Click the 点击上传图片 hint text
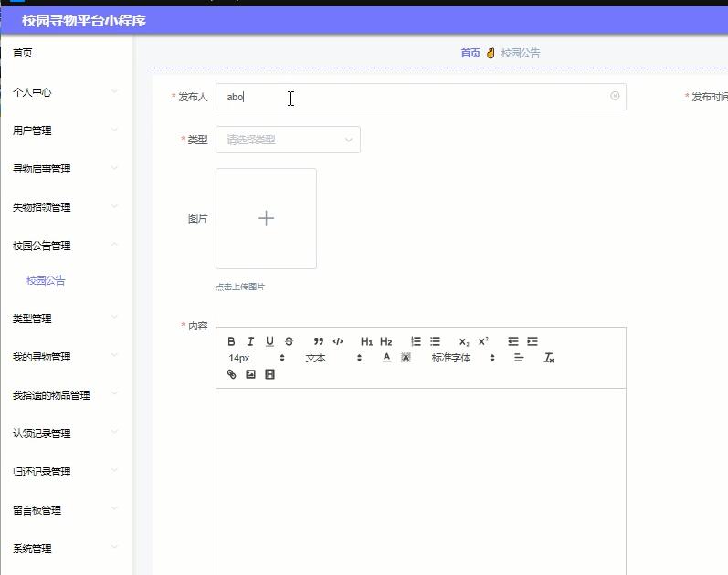 (240, 287)
